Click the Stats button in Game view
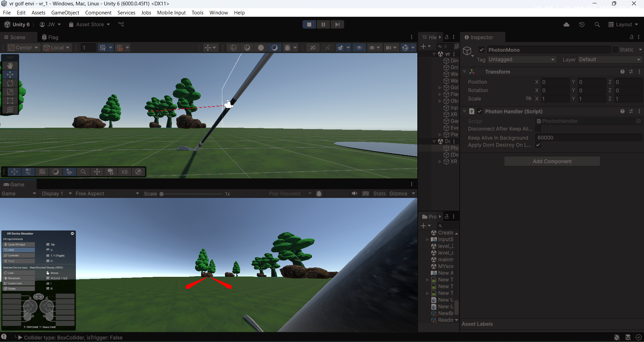Image resolution: width=644 pixels, height=342 pixels. (379, 194)
